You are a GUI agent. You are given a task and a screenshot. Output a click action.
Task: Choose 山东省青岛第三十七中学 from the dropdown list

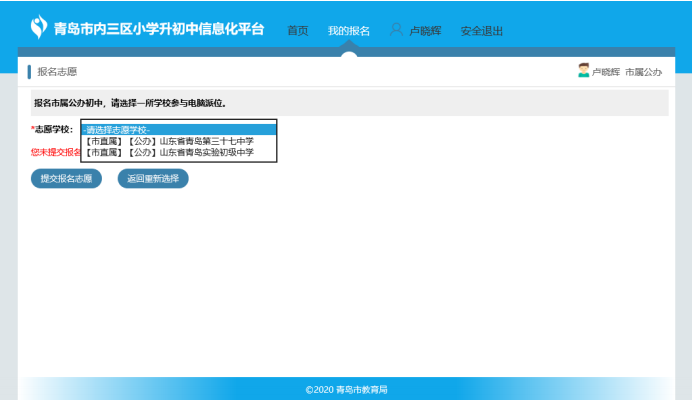(x=169, y=141)
